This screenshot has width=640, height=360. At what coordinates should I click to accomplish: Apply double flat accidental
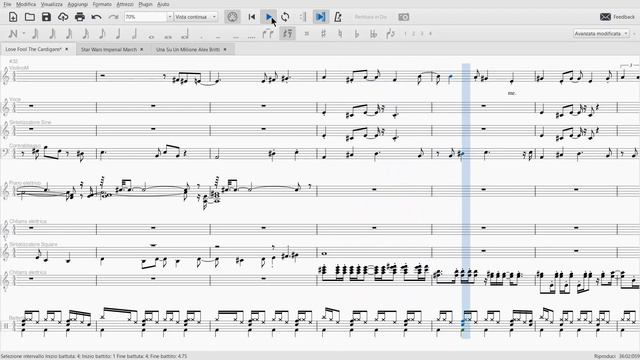tap(373, 34)
